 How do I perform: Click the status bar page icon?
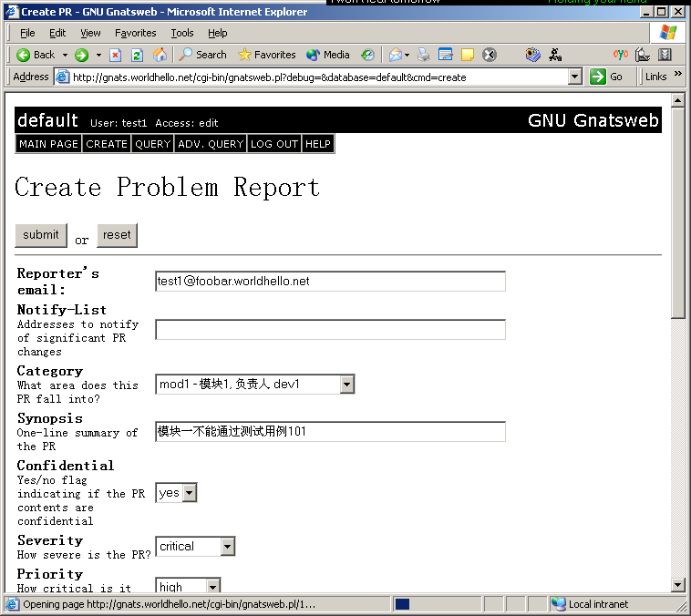pos(12,604)
